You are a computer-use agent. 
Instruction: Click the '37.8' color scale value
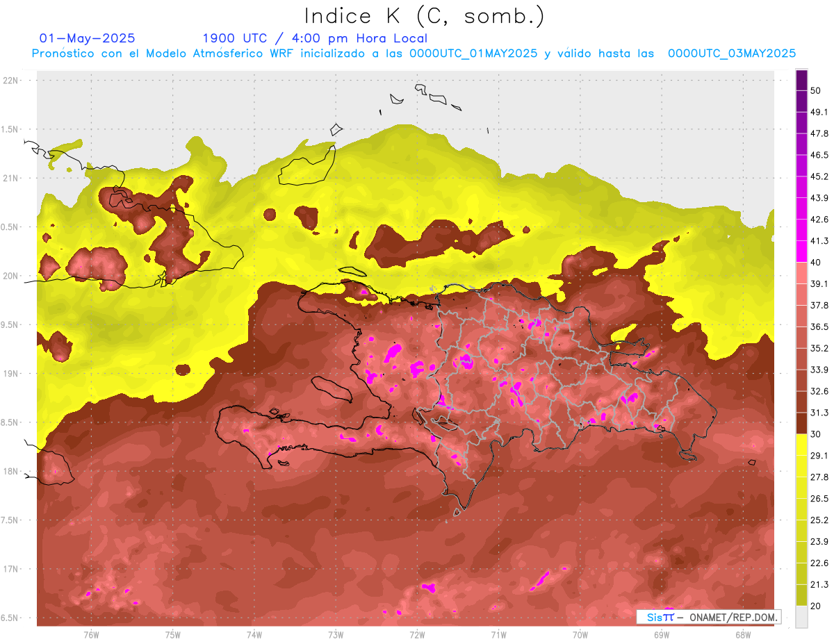coord(819,305)
